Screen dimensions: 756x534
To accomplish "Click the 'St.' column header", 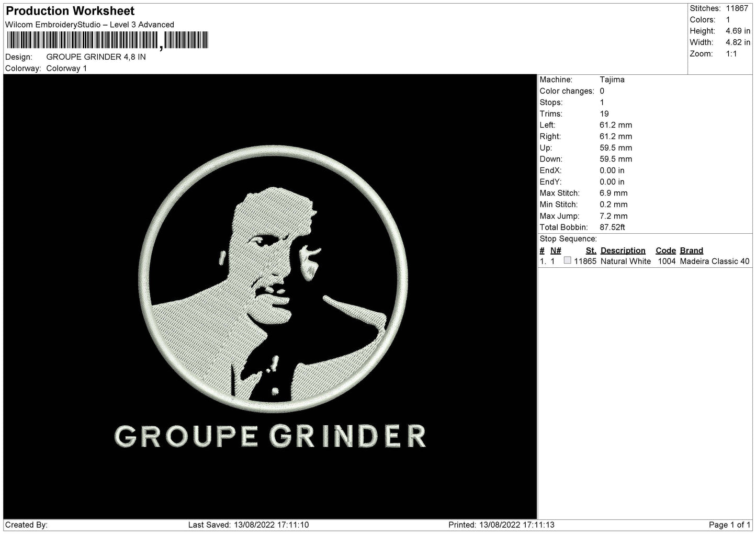I will (591, 251).
